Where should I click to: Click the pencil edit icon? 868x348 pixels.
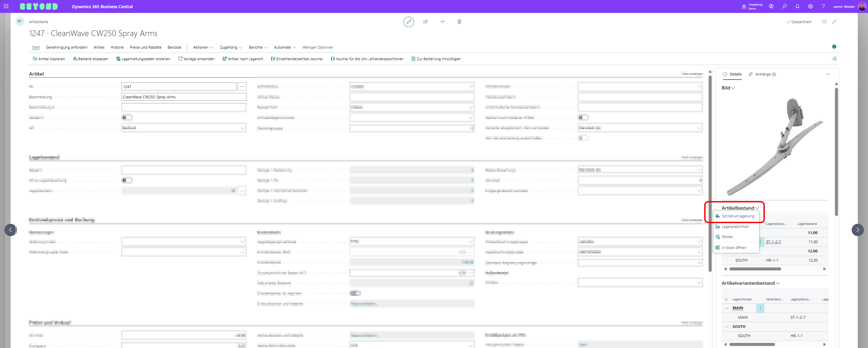point(408,22)
